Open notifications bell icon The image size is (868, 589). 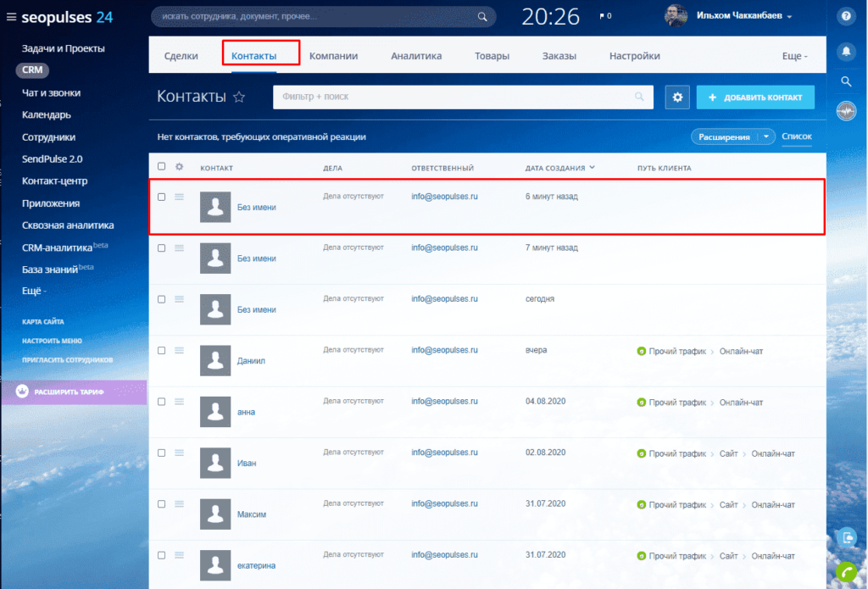[x=846, y=51]
